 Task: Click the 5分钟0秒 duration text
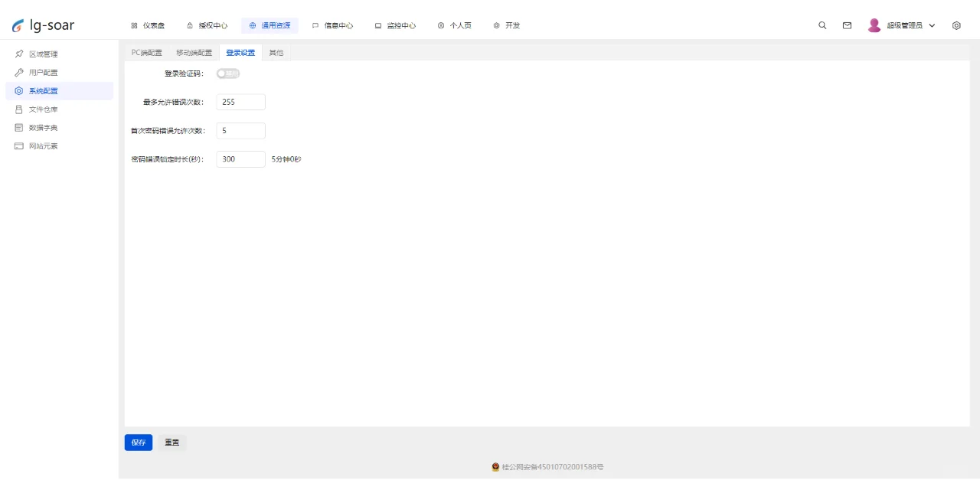[286, 159]
